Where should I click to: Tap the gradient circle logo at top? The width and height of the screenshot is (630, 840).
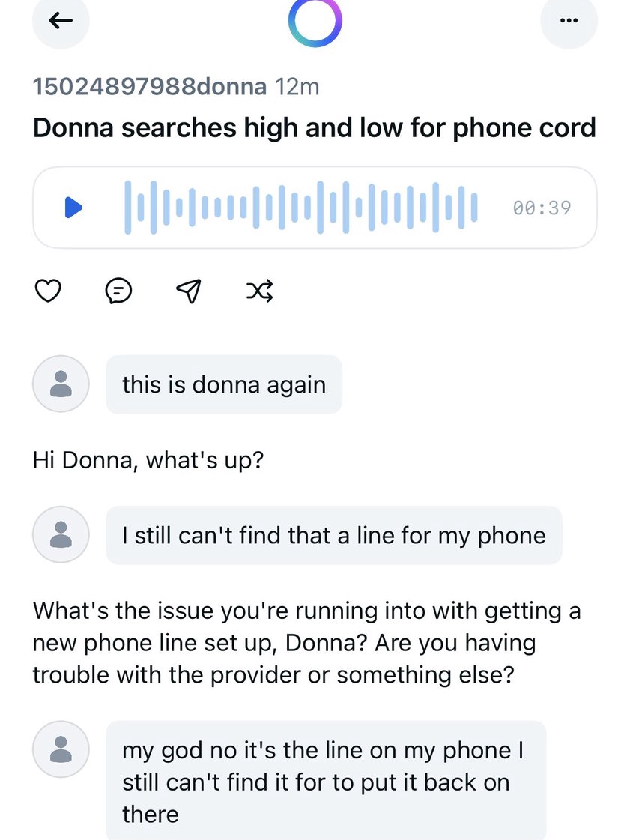coord(315,20)
